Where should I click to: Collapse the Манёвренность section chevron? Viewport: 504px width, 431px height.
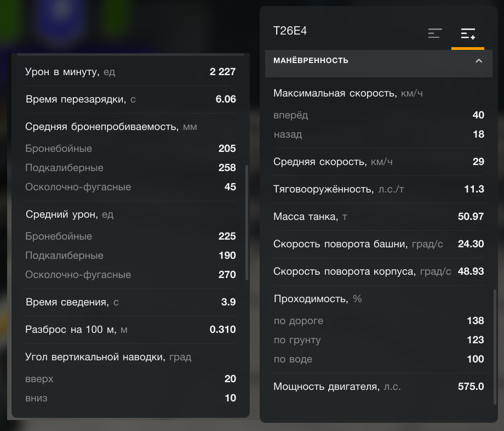[479, 61]
